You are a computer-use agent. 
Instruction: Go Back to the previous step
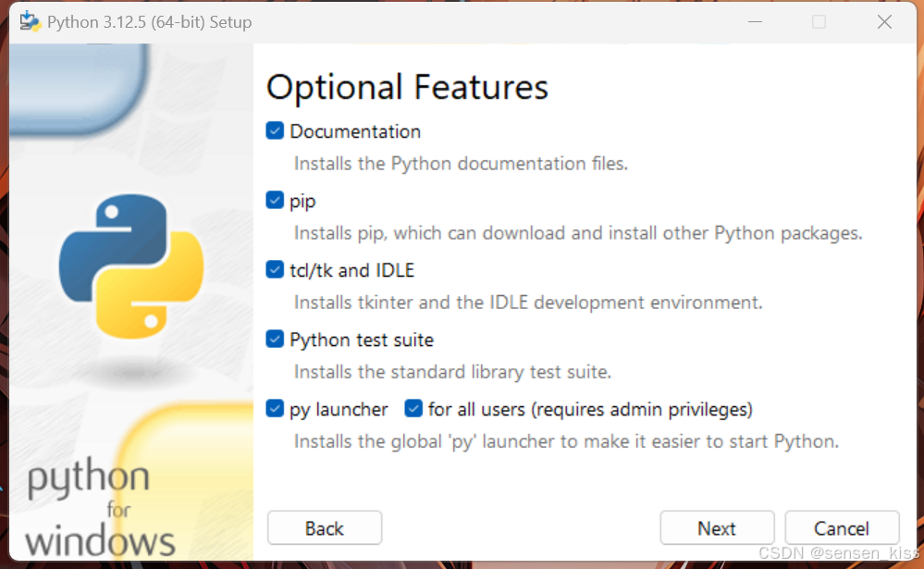click(324, 527)
